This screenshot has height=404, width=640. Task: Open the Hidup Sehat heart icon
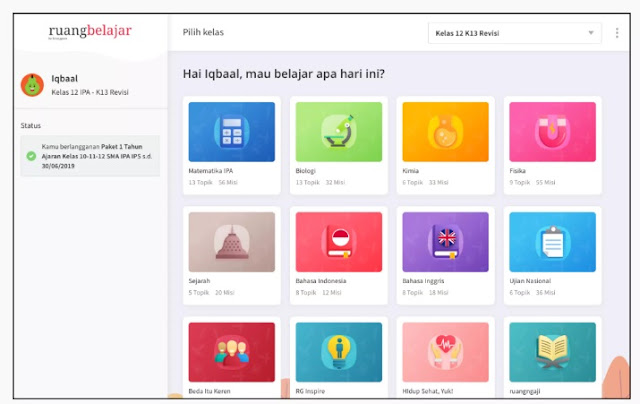coord(445,352)
